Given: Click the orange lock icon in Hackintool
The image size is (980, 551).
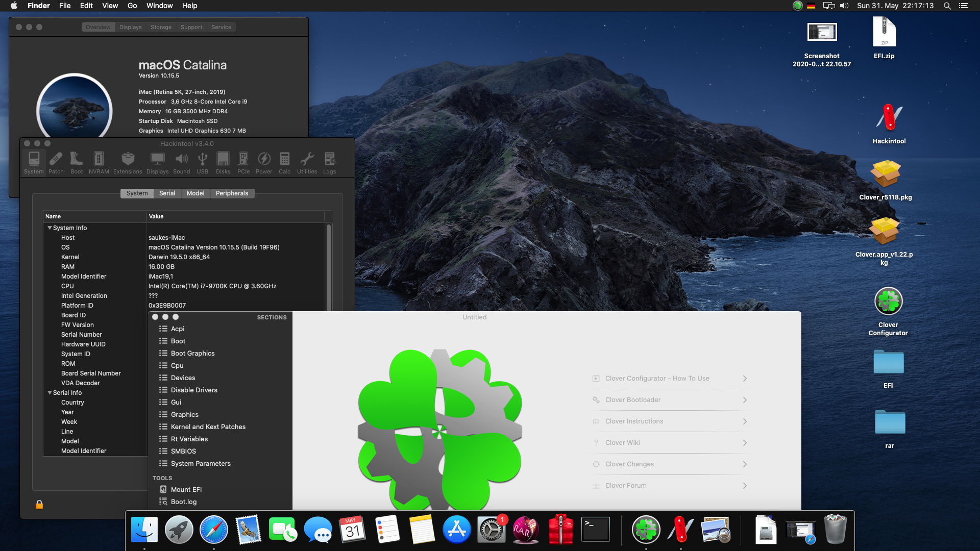Looking at the screenshot, I should coord(39,505).
